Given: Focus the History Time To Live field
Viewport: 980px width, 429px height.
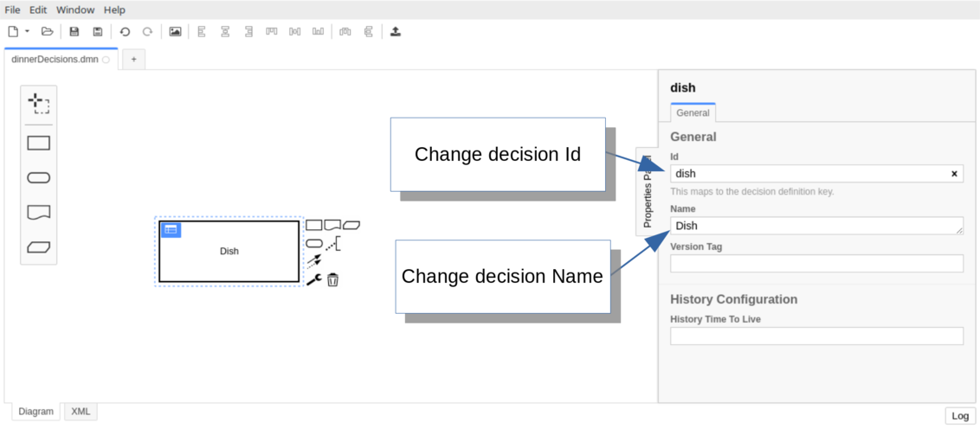Looking at the screenshot, I should (816, 336).
